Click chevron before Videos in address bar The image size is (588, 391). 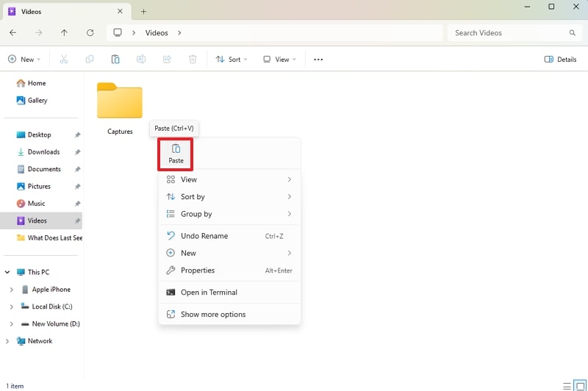(134, 32)
